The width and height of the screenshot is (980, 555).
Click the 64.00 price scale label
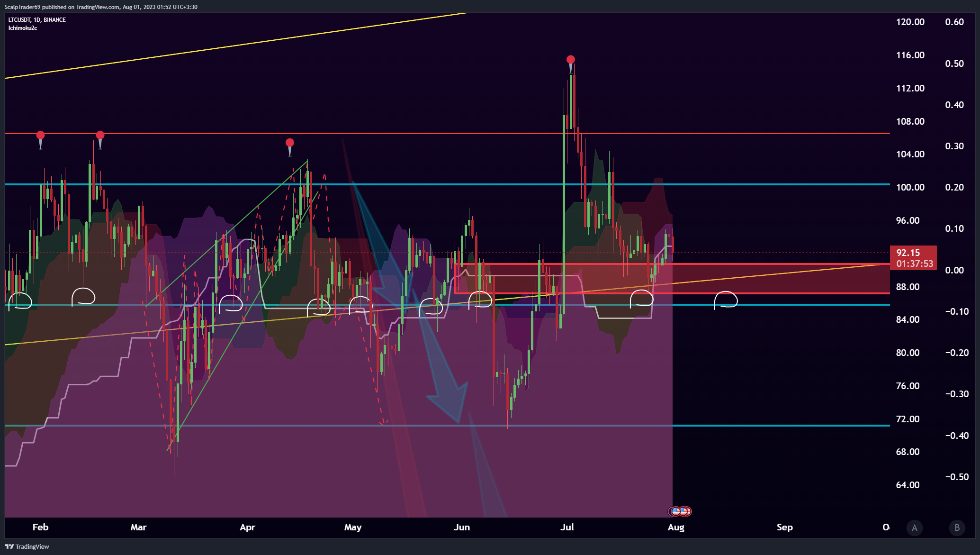tap(908, 485)
